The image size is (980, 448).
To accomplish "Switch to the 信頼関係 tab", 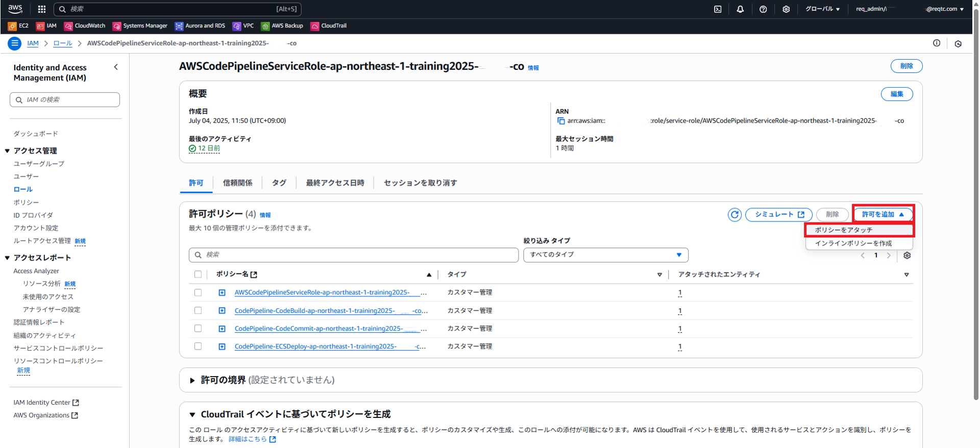I will tap(238, 183).
